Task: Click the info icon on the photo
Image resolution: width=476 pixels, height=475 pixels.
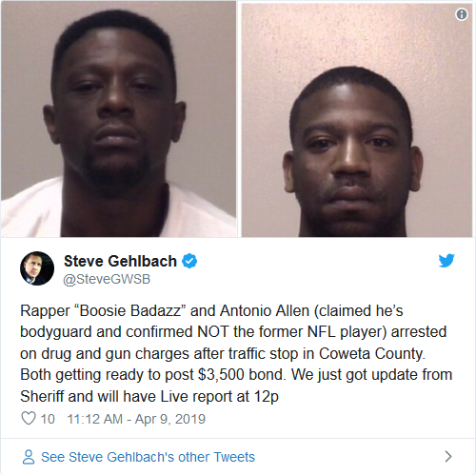Action: tap(462, 14)
